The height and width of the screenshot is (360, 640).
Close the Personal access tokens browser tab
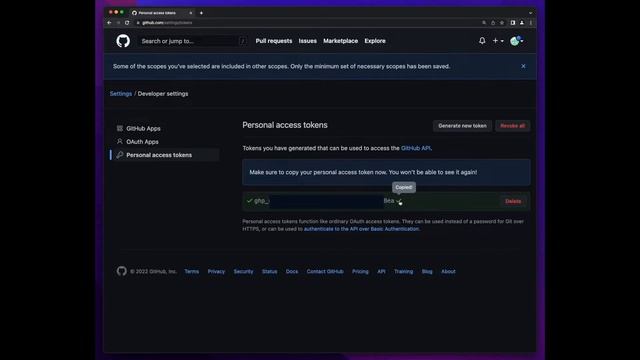pos(191,13)
